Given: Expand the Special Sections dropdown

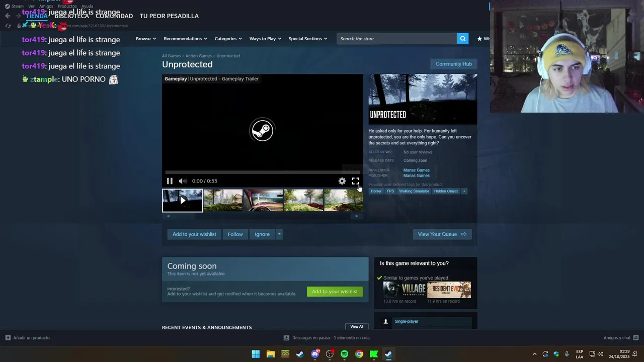Looking at the screenshot, I should point(307,39).
